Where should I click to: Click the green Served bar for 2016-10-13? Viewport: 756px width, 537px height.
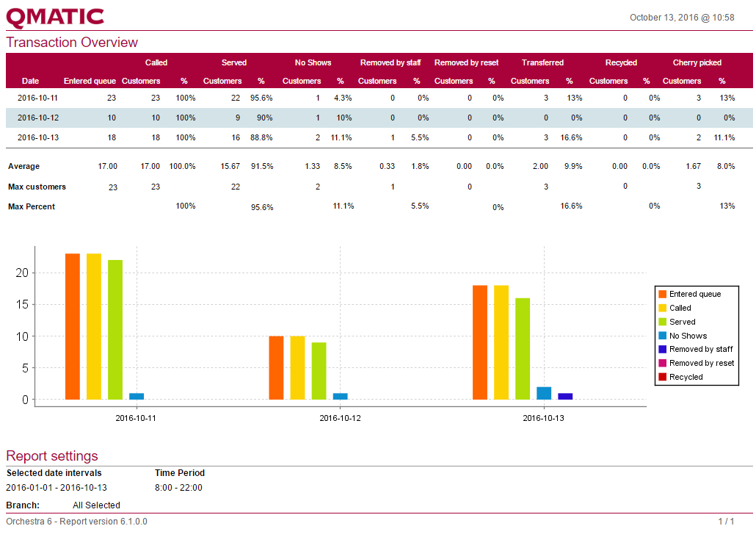[x=522, y=349]
